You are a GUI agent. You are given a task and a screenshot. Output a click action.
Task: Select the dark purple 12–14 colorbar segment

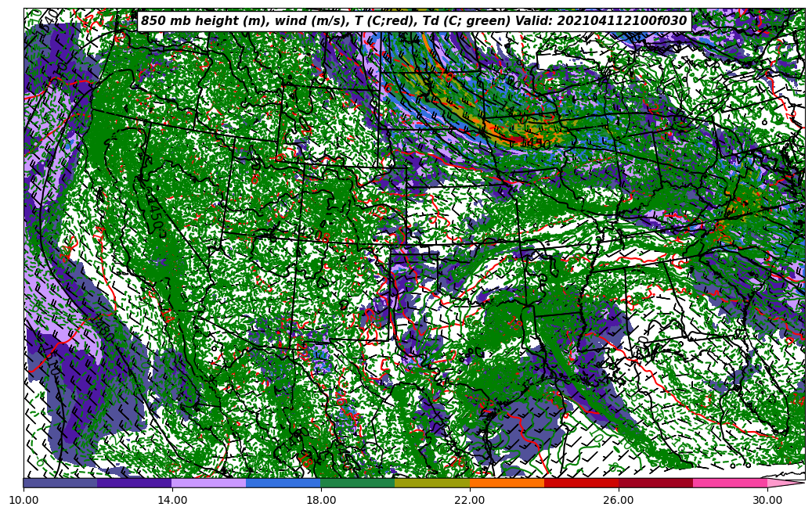click(x=135, y=483)
